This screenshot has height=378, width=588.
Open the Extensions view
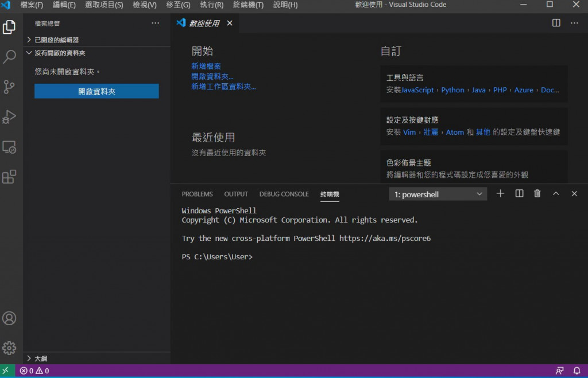[9, 177]
